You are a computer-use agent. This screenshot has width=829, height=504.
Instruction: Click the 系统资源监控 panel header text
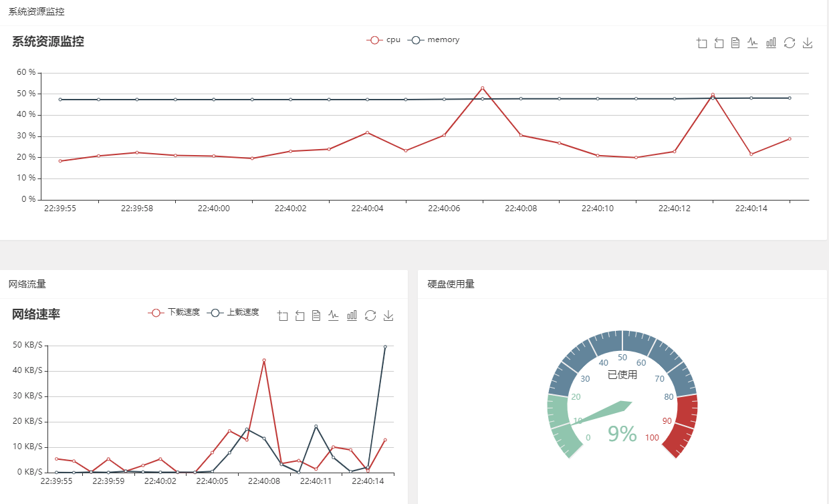coord(37,12)
